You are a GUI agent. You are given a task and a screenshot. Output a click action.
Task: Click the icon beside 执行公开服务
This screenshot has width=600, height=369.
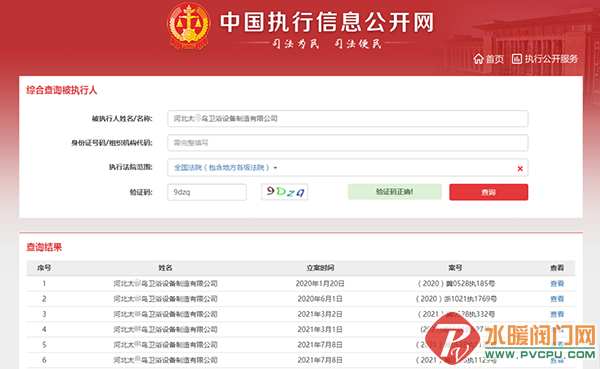point(517,59)
